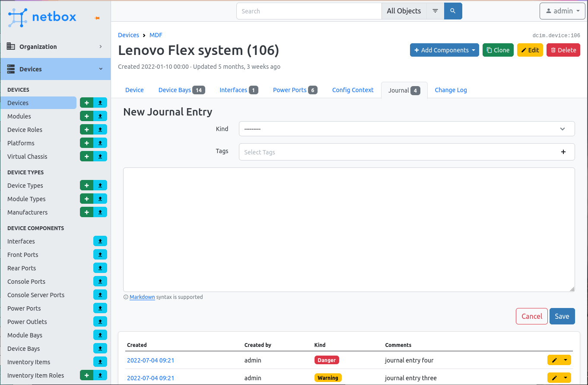Click the green add icon next to Manufacturers
Viewport: 588px width, 385px height.
tap(86, 212)
